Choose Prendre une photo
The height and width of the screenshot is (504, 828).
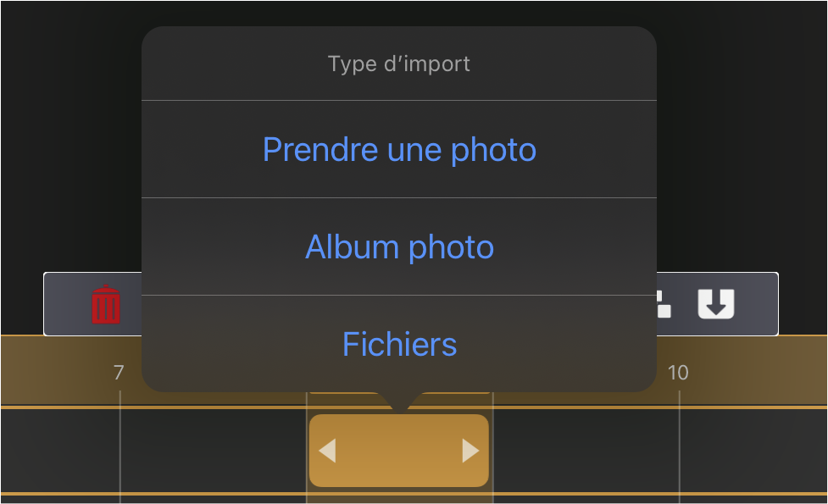[399, 149]
